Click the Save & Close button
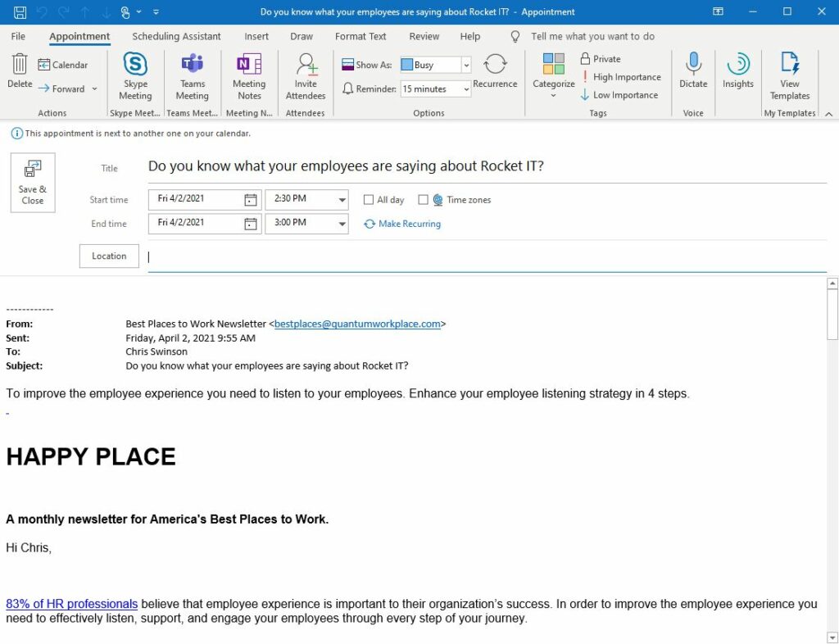 [x=33, y=183]
